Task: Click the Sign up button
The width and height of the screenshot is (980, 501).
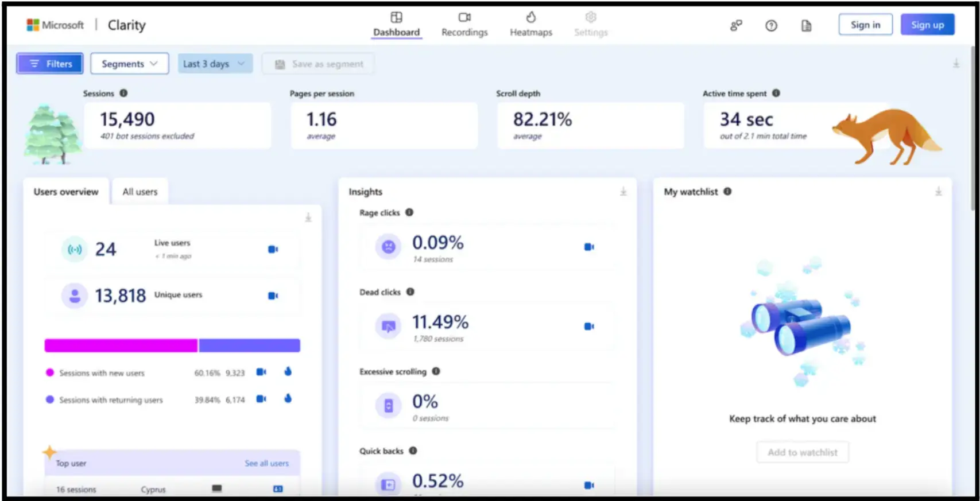Action: click(927, 25)
